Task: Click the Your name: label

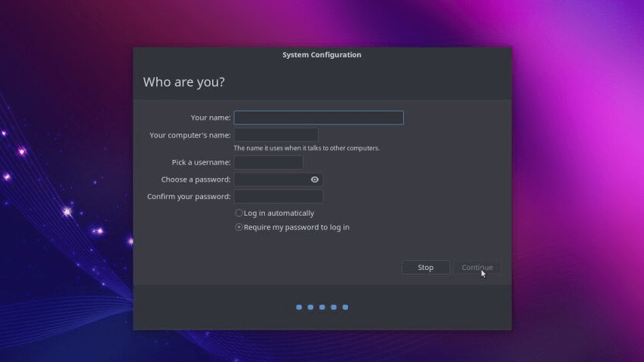Action: pos(211,118)
